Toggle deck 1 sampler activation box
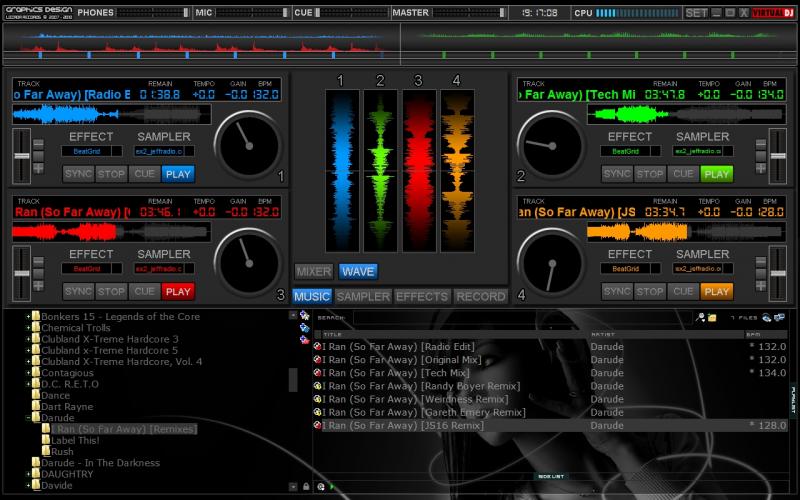This screenshot has width=800, height=500. click(x=189, y=151)
